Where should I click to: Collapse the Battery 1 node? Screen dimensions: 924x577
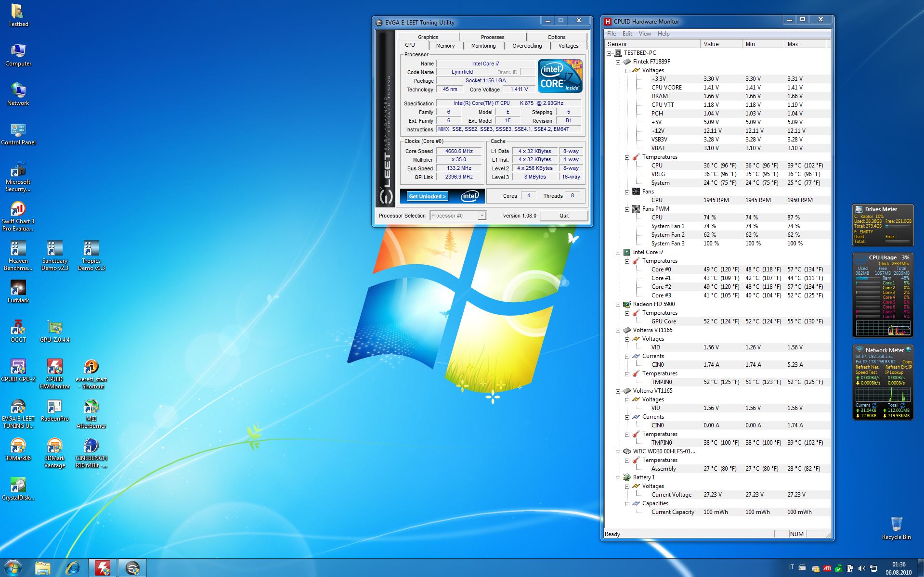tap(618, 477)
